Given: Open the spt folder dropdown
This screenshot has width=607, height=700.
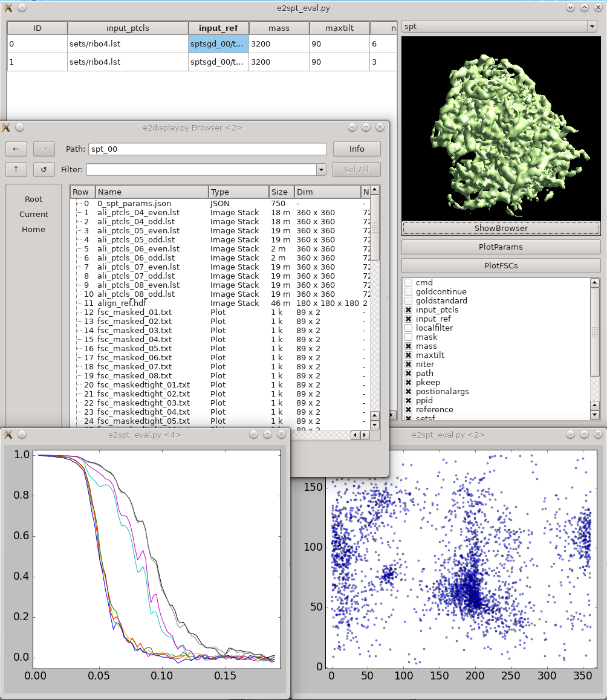Looking at the screenshot, I should coord(591,27).
